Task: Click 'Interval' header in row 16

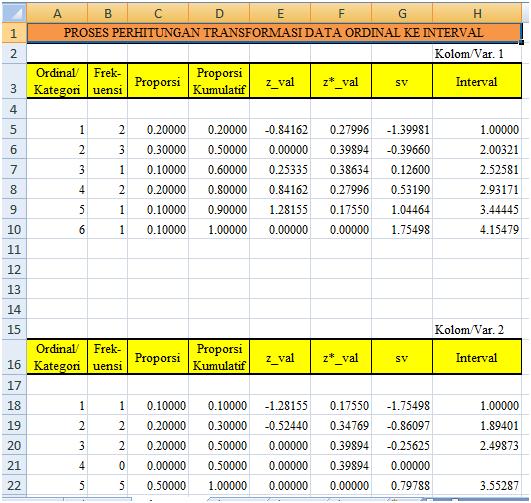Action: tap(477, 357)
